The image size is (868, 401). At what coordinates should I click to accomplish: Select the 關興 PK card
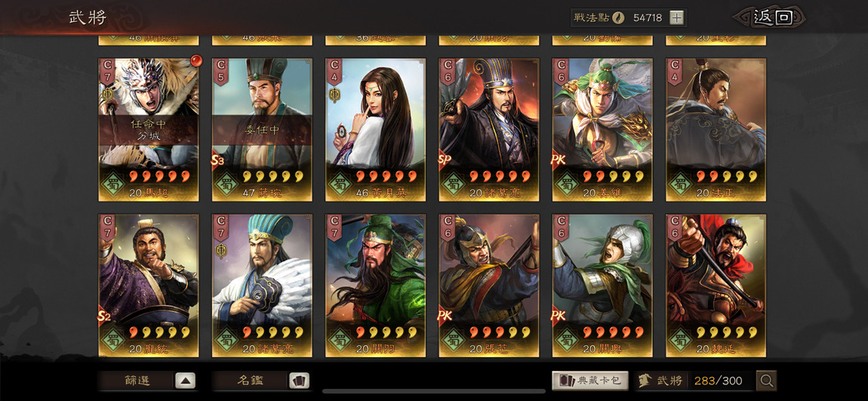(602, 285)
